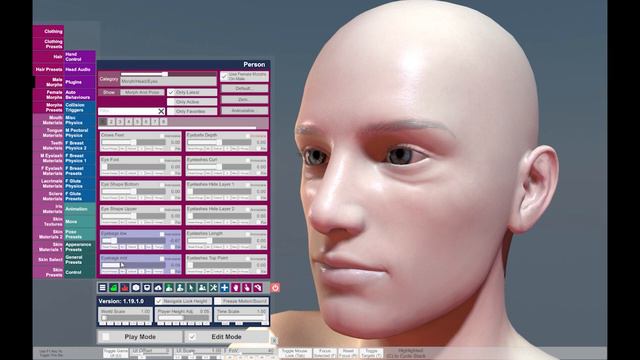Open the Category dropdown Morph/Head/Eyes
The width and height of the screenshot is (640, 360).
point(168,82)
